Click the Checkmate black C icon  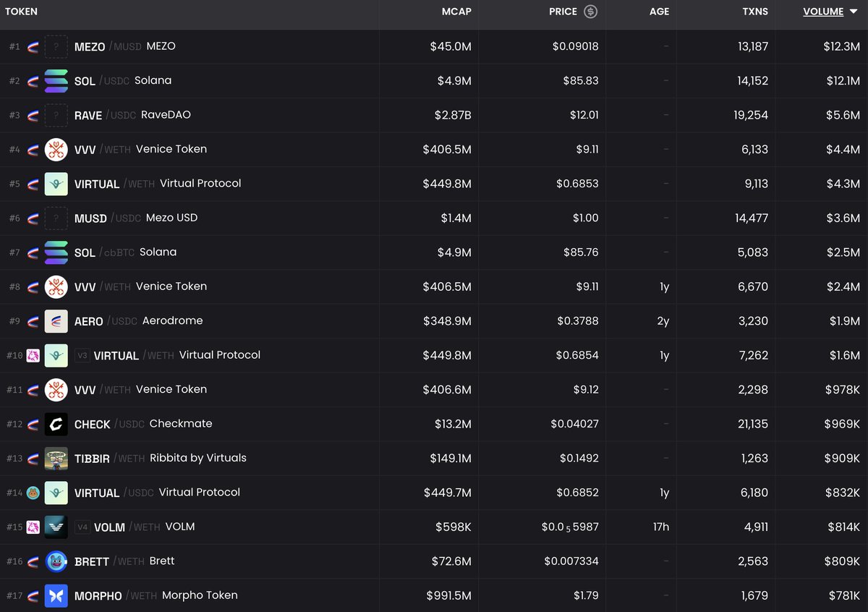pos(56,424)
